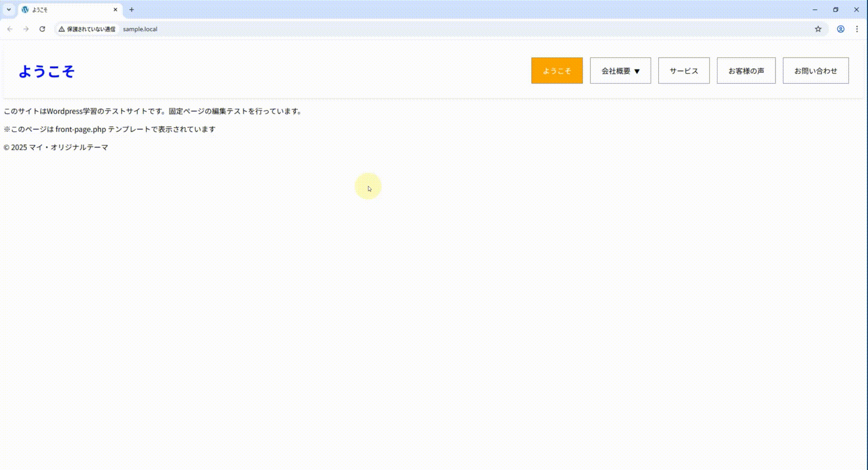Reload the page with refresh icon

42,29
